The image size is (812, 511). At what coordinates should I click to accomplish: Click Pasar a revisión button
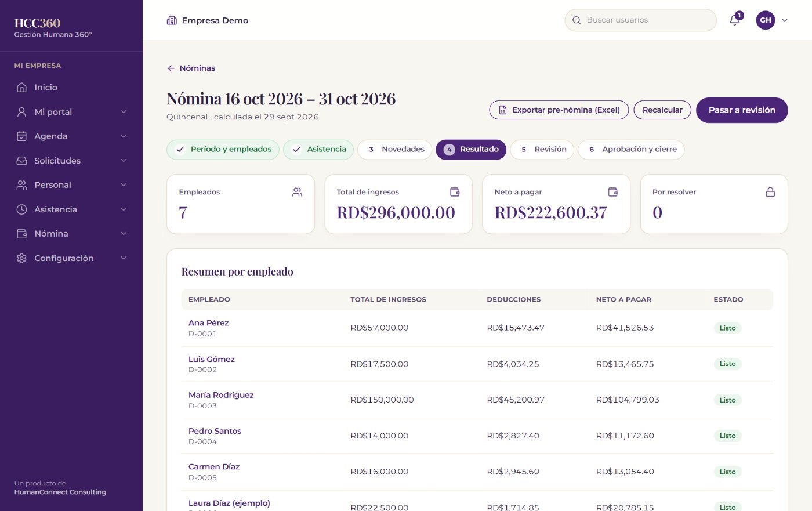[x=742, y=110]
